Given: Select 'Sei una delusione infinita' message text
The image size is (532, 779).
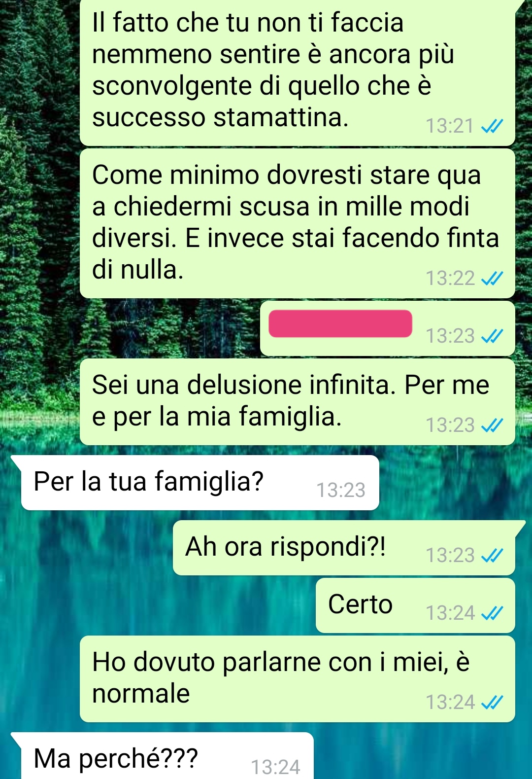Looking at the screenshot, I should point(291,400).
